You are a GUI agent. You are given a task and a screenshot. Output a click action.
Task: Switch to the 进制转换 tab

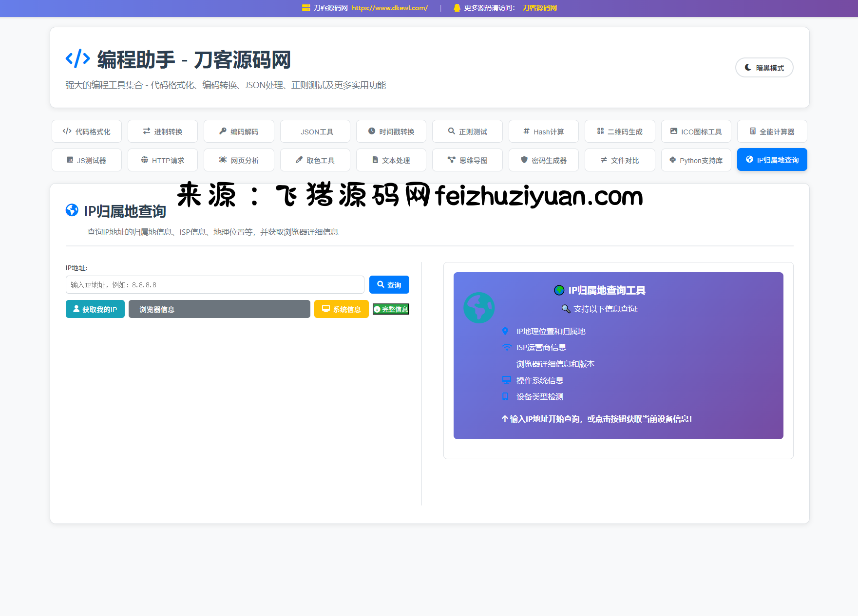pos(163,131)
